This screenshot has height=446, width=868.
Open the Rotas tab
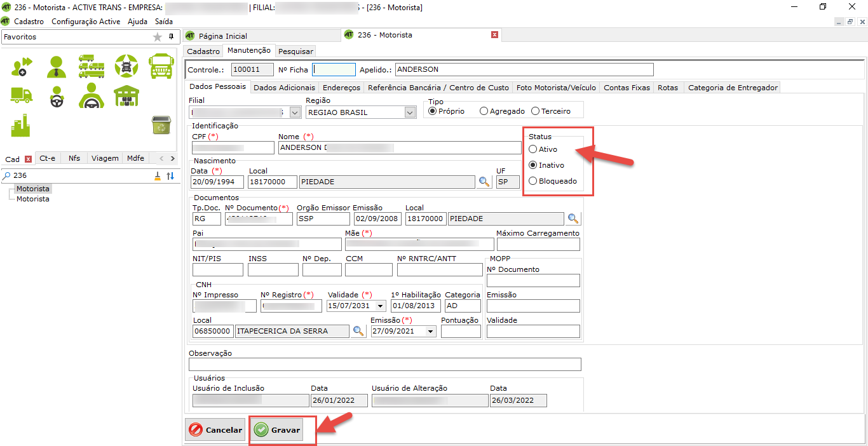(x=668, y=88)
